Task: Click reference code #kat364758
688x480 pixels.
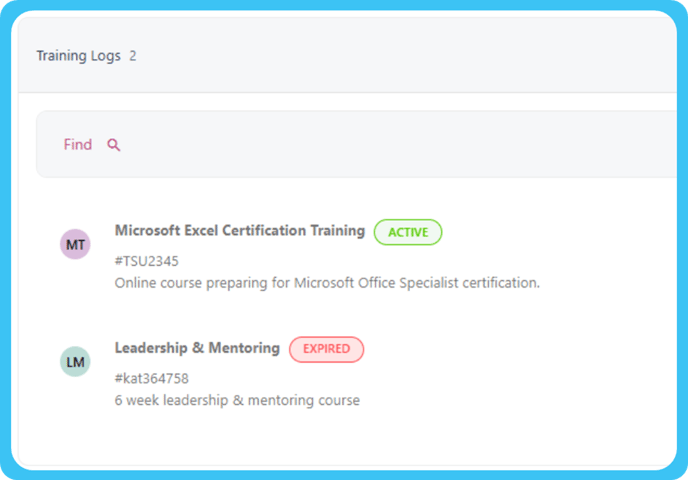Action: [x=152, y=378]
